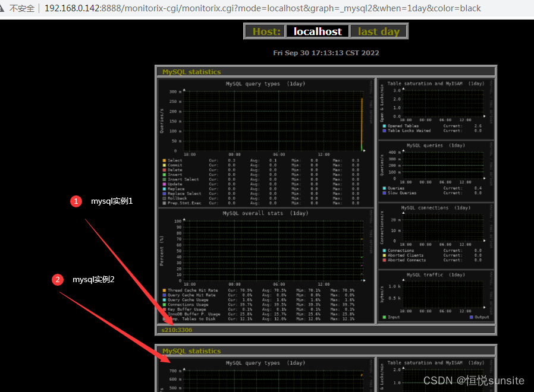This screenshot has height=392, width=534.
Task: Open the first MySQL query types graph
Action: click(x=266, y=142)
